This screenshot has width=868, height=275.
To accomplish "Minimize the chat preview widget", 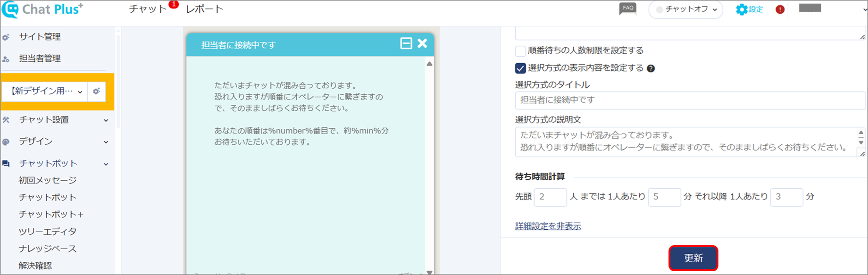I will (x=406, y=43).
